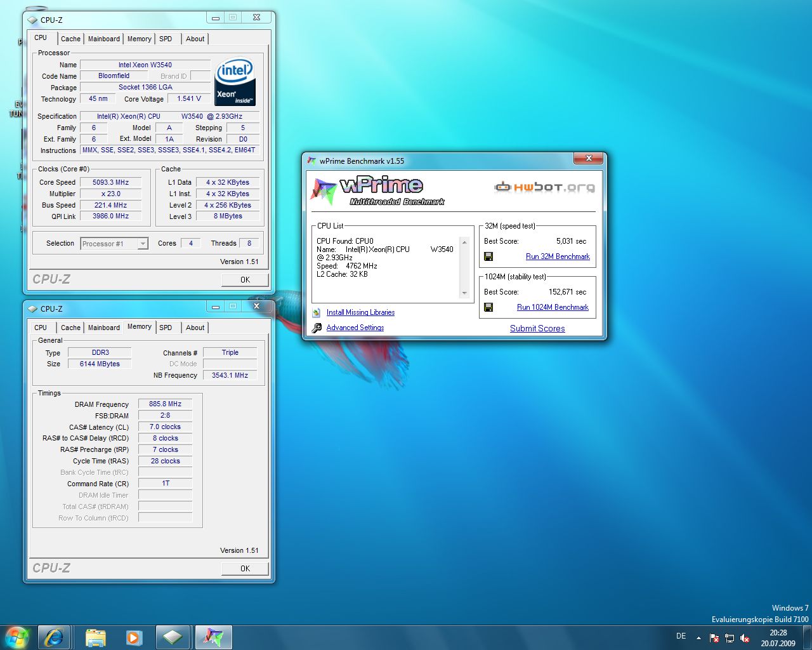
Task: Click the Bus Speed 221.4 MHz value
Action: tap(110, 205)
